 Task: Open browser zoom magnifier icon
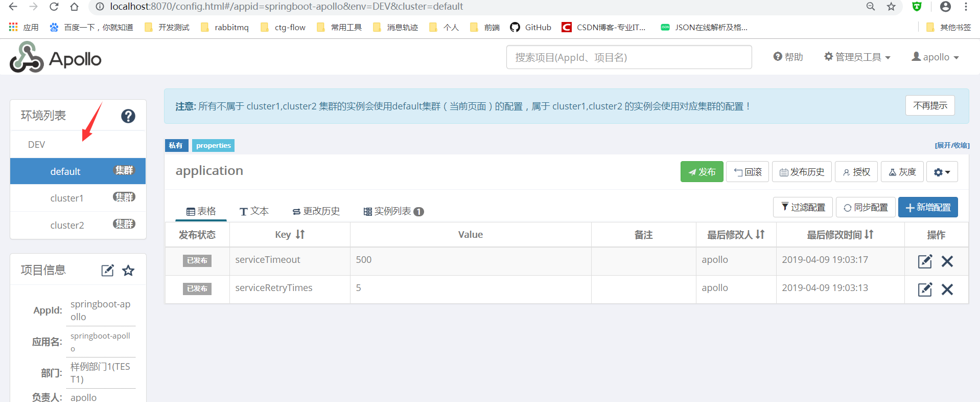point(871,7)
